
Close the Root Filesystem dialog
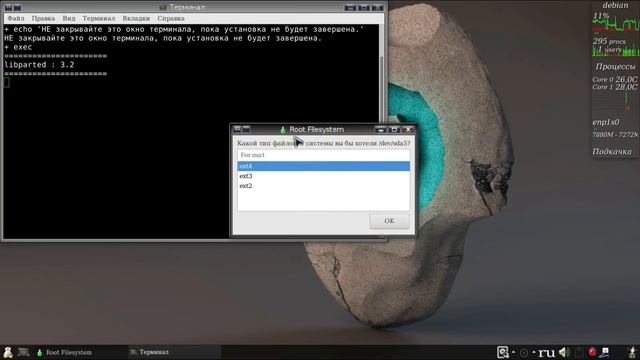coord(408,130)
